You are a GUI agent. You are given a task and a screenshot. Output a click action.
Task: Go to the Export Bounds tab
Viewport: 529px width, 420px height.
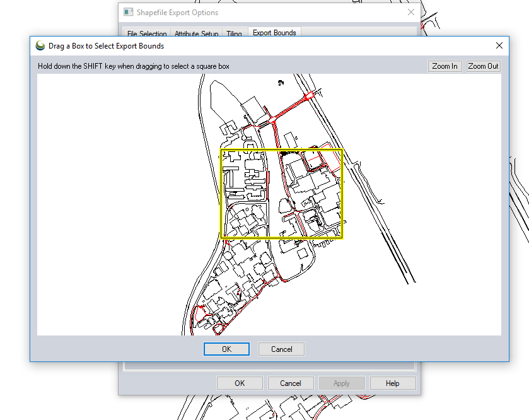[x=274, y=33]
